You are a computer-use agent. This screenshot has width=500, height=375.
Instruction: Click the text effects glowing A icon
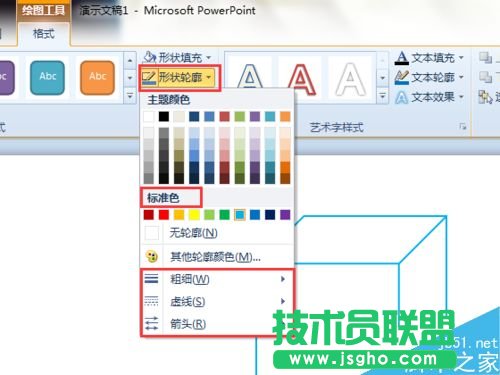[402, 97]
